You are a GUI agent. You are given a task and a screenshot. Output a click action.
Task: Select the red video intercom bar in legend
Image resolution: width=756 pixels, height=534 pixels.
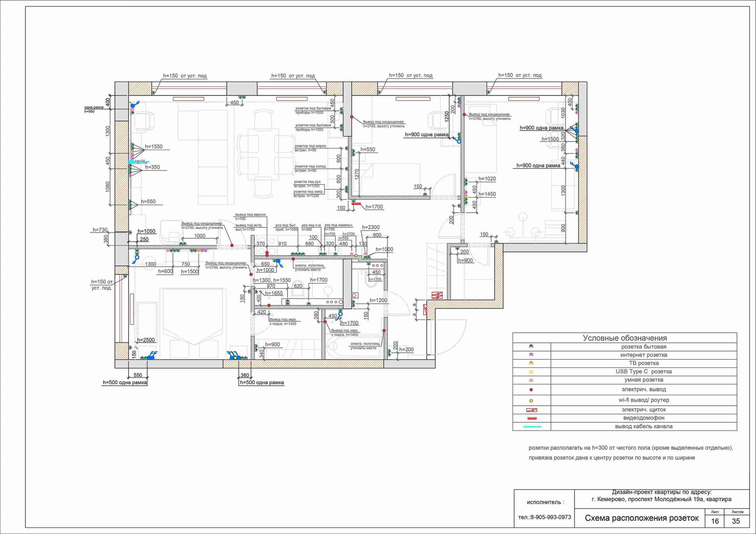point(532,419)
